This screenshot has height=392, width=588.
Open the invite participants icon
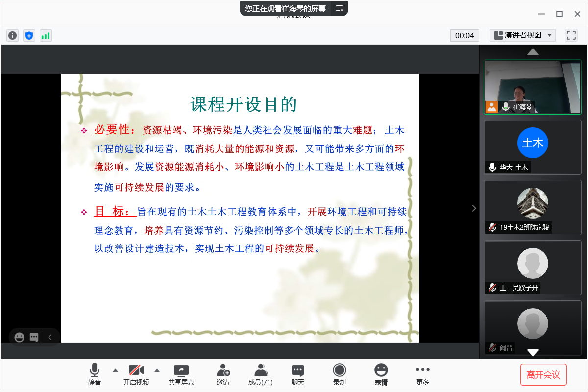223,374
